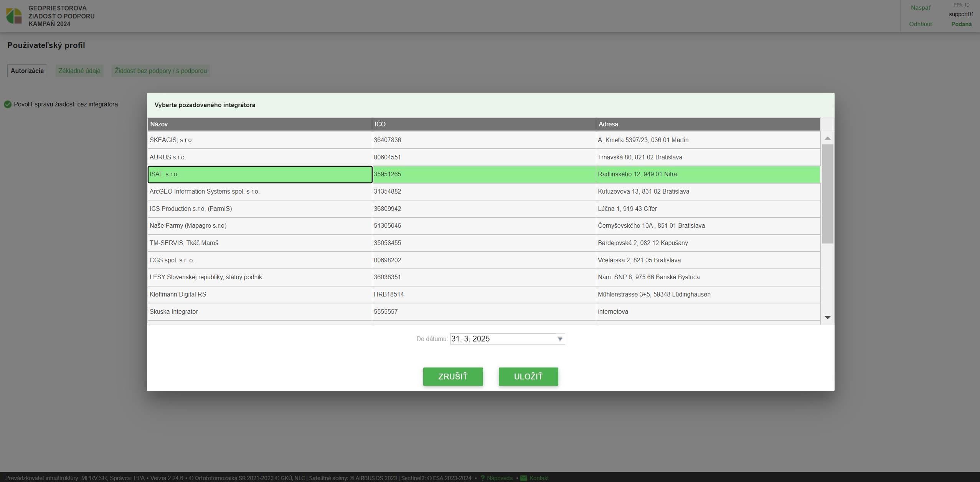Click the Kontakt envelope icon
Image resolution: width=980 pixels, height=482 pixels.
(523, 478)
